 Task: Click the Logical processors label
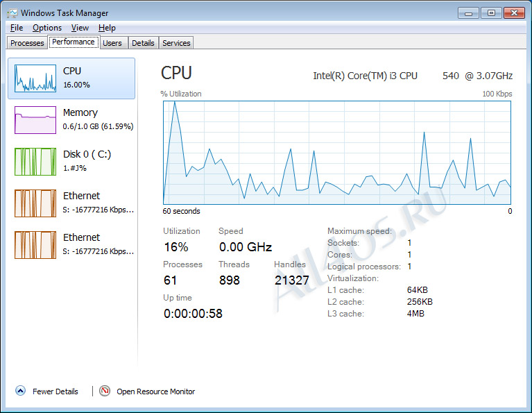[x=364, y=267]
